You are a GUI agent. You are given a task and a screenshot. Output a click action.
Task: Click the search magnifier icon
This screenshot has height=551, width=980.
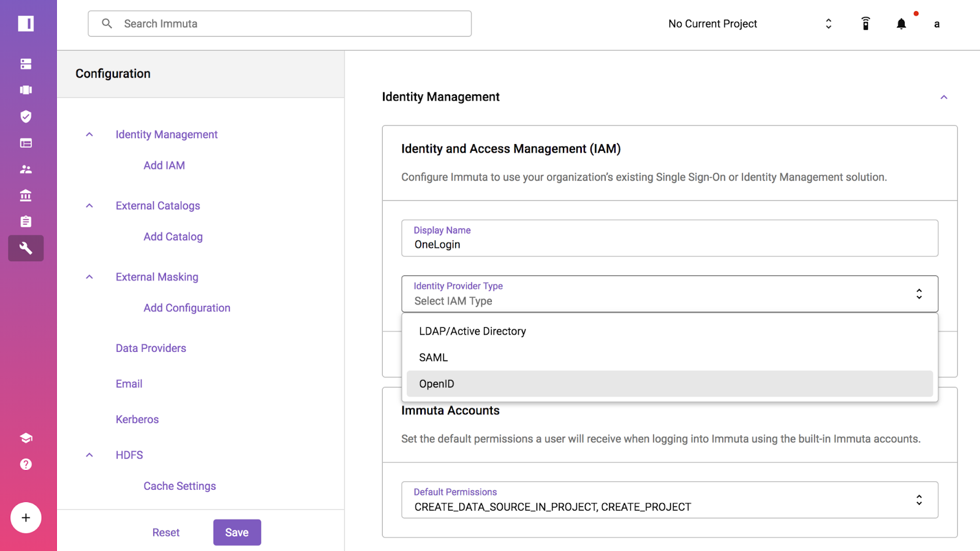(x=107, y=23)
